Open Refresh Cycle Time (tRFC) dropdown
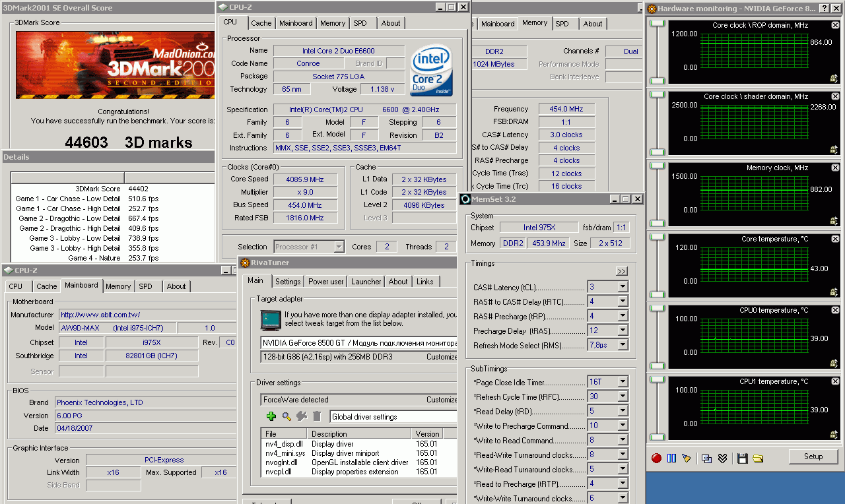This screenshot has width=845, height=504. 623,396
